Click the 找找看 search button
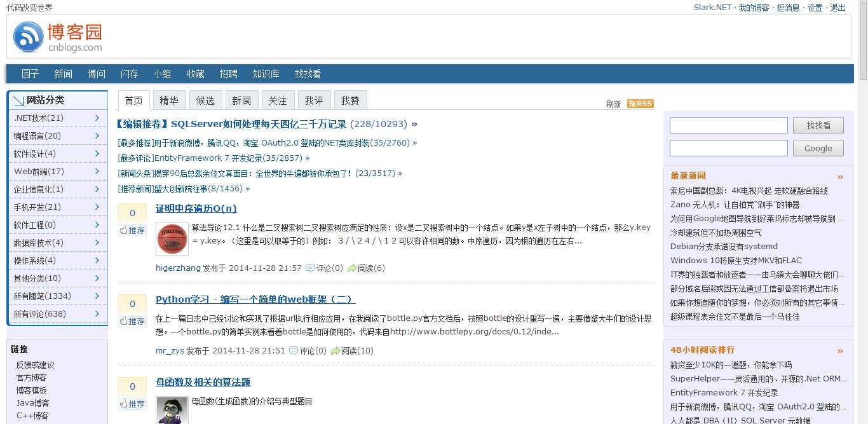The height and width of the screenshot is (424, 868). click(818, 125)
